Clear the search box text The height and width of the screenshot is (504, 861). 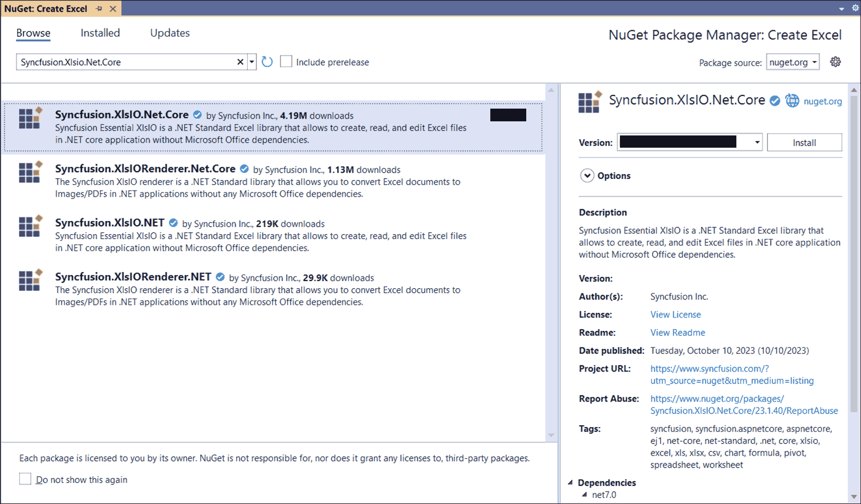coord(240,62)
